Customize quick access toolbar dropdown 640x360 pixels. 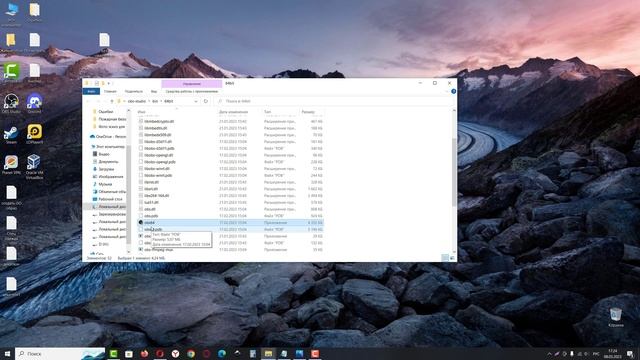click(x=109, y=83)
